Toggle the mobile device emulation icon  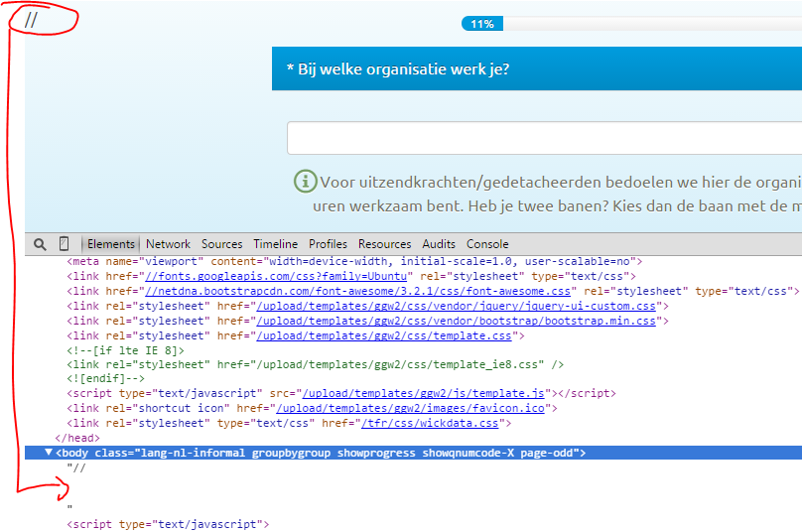click(64, 244)
